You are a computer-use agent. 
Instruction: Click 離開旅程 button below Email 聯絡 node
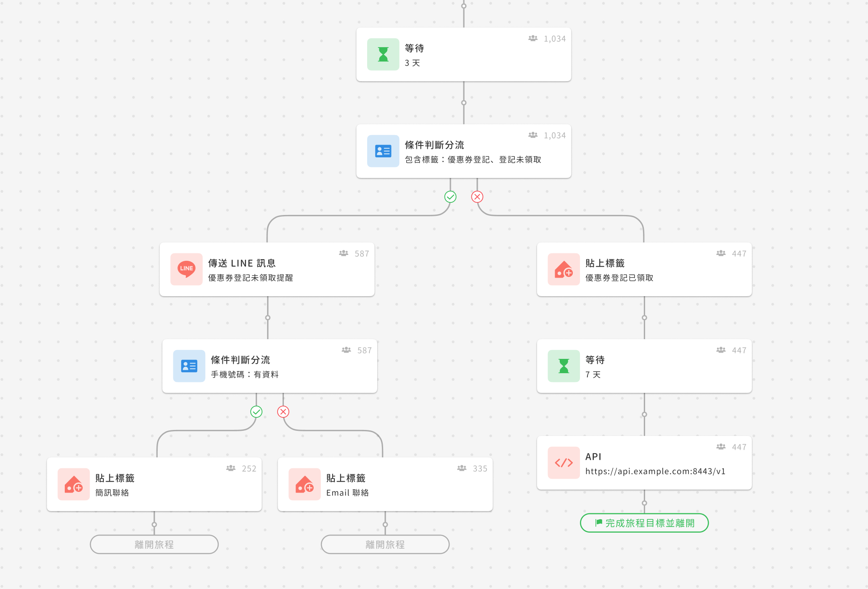(x=385, y=544)
